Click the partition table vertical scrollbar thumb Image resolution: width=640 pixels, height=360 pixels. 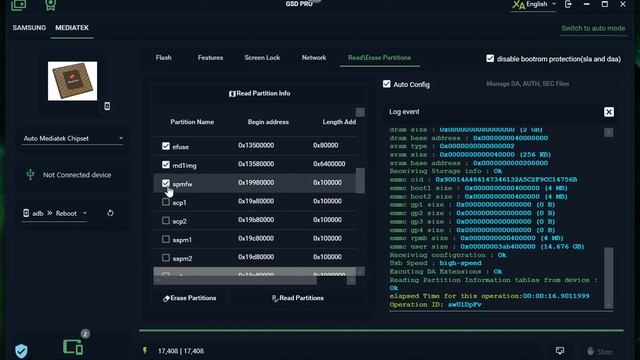360,180
